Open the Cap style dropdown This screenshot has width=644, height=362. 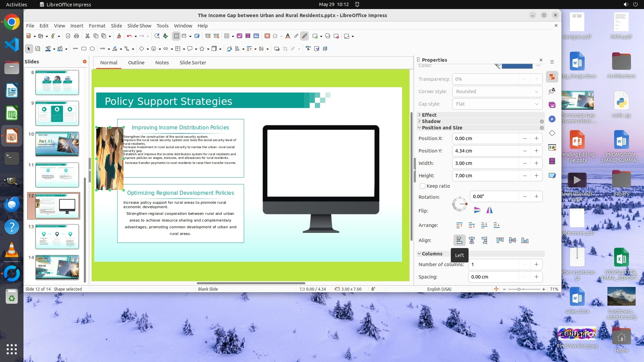click(497, 104)
